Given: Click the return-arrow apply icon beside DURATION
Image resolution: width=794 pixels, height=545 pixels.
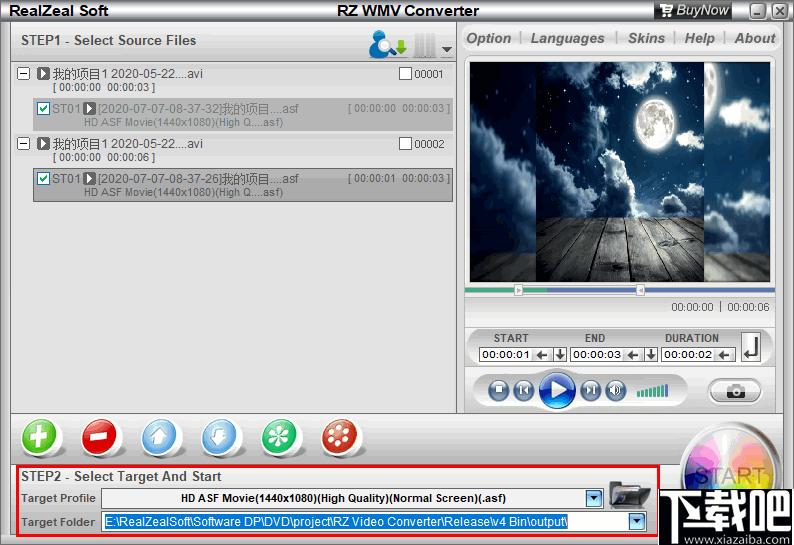Looking at the screenshot, I should click(x=751, y=347).
